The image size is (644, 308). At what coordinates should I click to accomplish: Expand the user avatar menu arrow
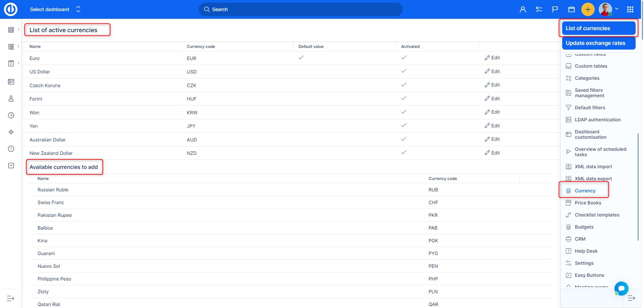click(x=617, y=9)
